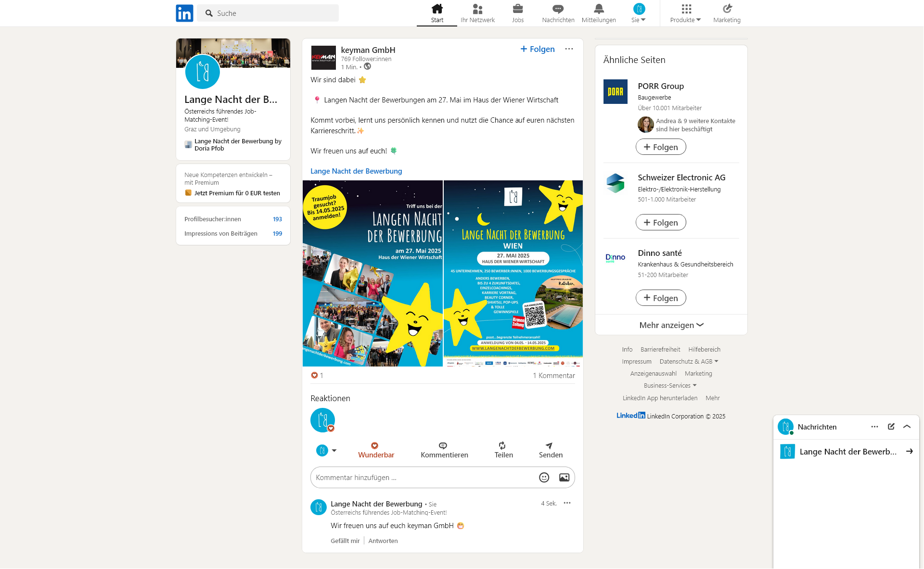Open LinkedIn App herunterladen link
The image size is (924, 569).
click(x=660, y=398)
